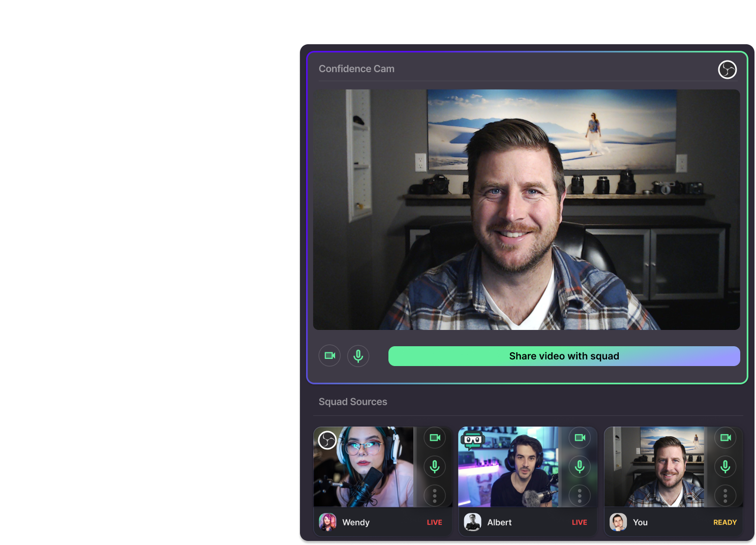Click the Streamlabs badge on Albert's thumbnail
Image resolution: width=756 pixels, height=545 pixels.
coord(472,439)
